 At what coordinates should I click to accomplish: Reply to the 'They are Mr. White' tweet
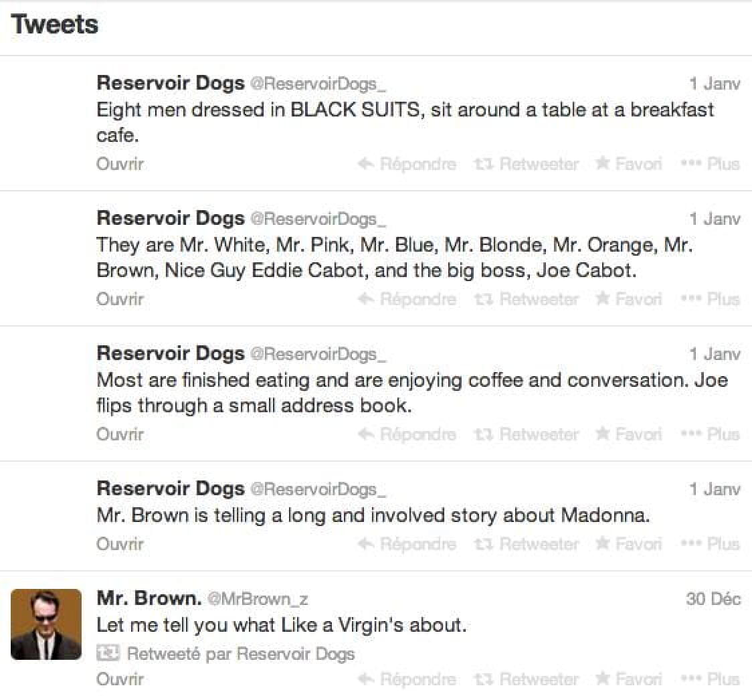point(407,299)
